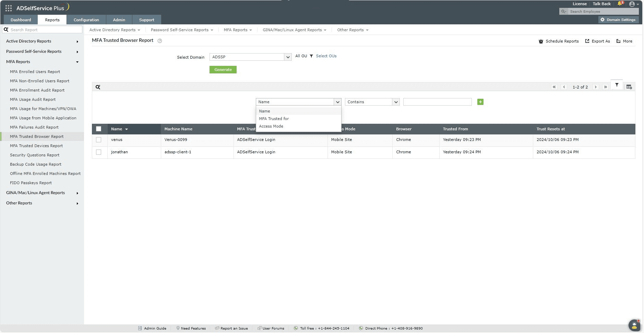Click the help icon beside report title

pyautogui.click(x=159, y=41)
